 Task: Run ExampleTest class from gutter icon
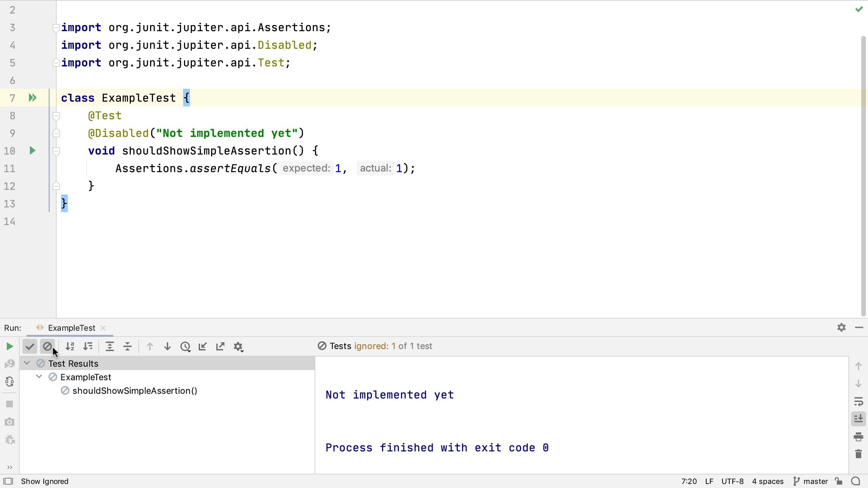click(33, 98)
